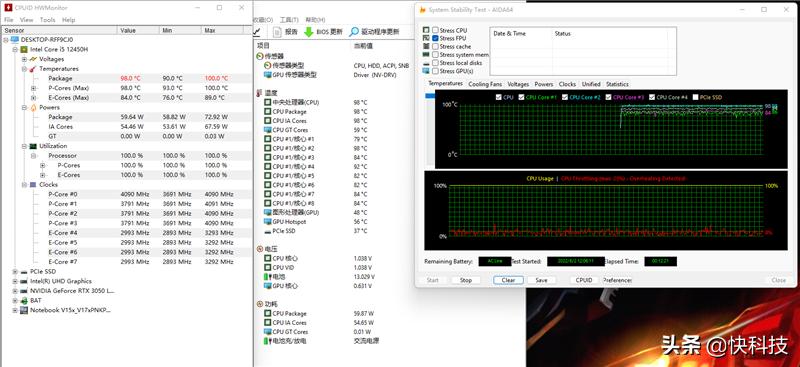Switch to the Cooling Fans tab
Viewport: 800px width, 367px height.
(485, 84)
